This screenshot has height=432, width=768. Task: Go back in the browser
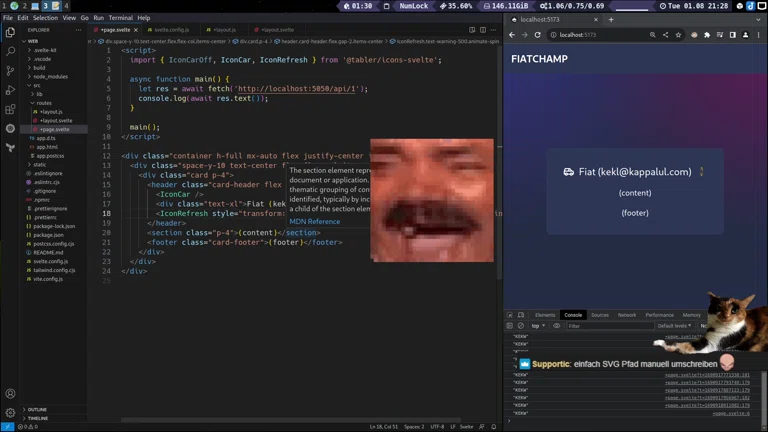(x=512, y=35)
